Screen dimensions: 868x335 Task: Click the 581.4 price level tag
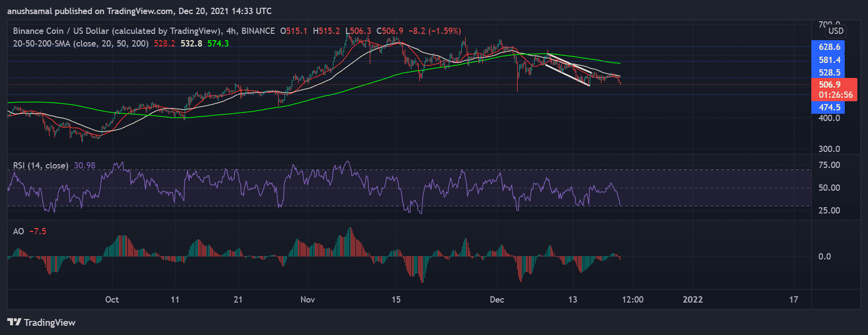pyautogui.click(x=828, y=60)
